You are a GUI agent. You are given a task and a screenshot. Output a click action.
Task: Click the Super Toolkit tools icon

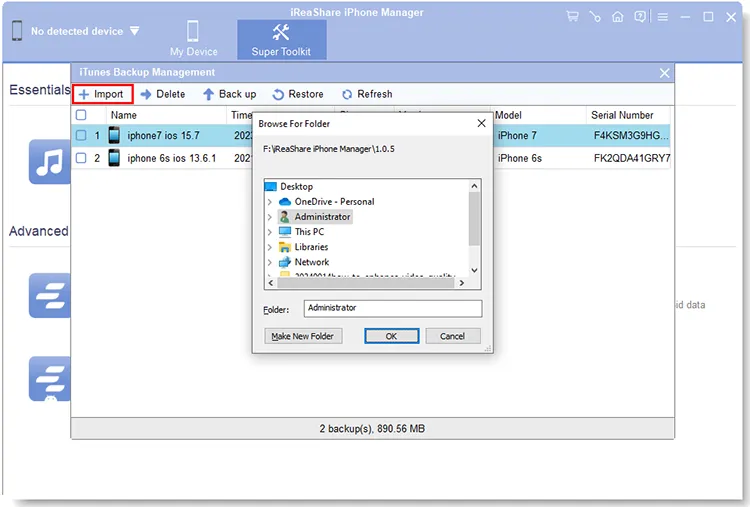[x=281, y=33]
